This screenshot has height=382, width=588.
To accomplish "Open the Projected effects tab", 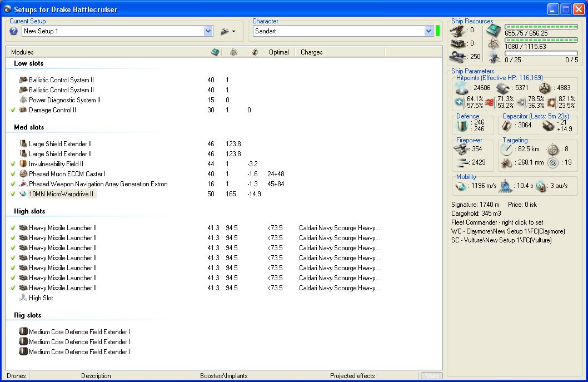I will pos(352,376).
